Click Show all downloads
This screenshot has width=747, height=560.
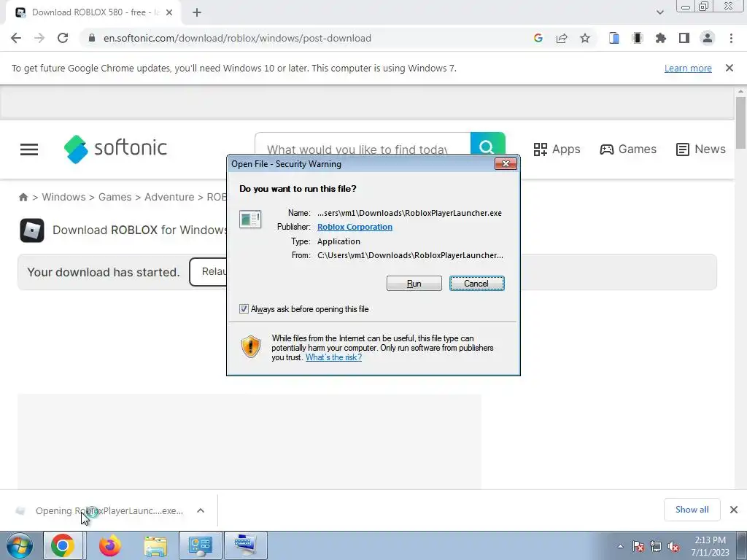(x=692, y=510)
